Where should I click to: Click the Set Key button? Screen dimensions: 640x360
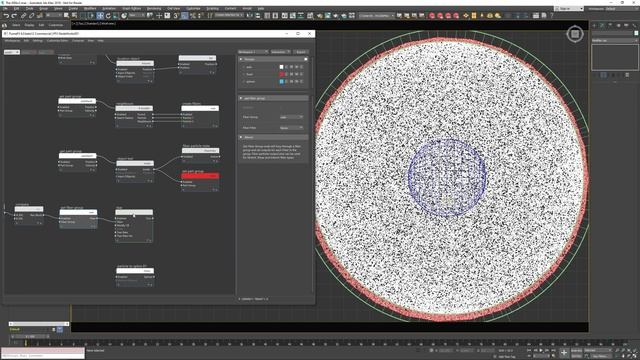point(576,356)
